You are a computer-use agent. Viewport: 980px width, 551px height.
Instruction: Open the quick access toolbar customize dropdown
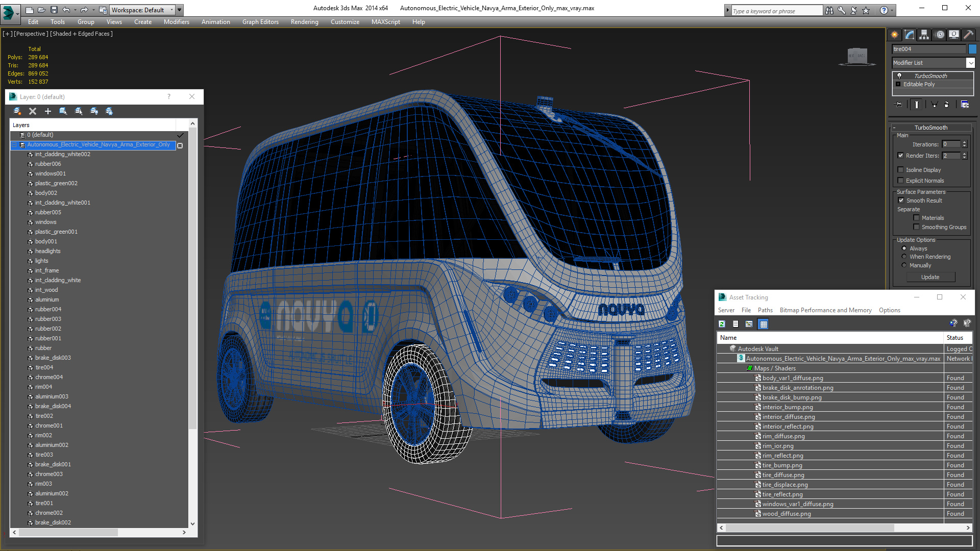click(x=180, y=10)
